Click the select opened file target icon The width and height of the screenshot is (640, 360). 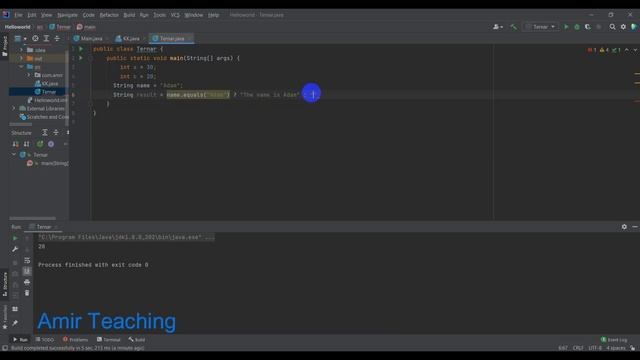coord(36,38)
